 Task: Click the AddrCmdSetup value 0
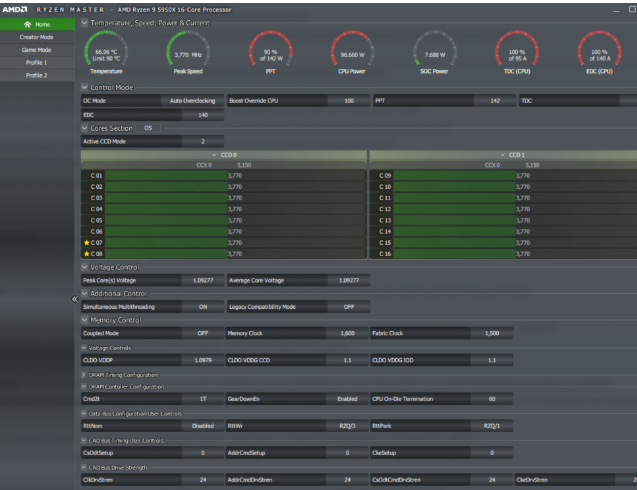pos(347,453)
